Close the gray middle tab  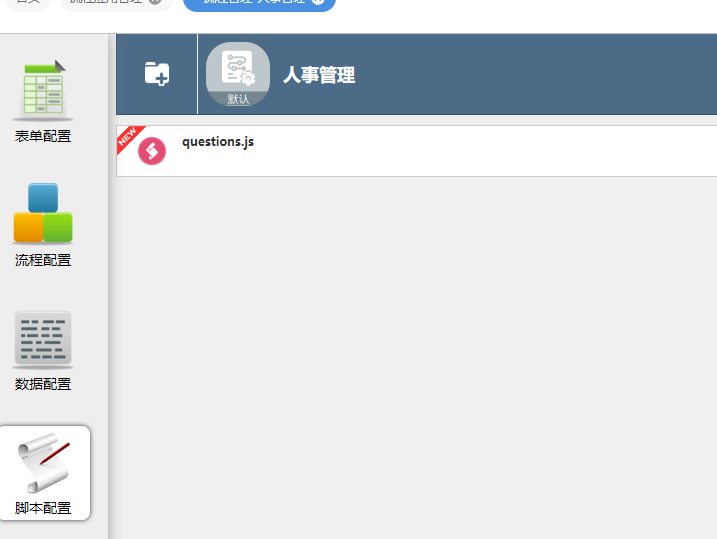coord(155,1)
